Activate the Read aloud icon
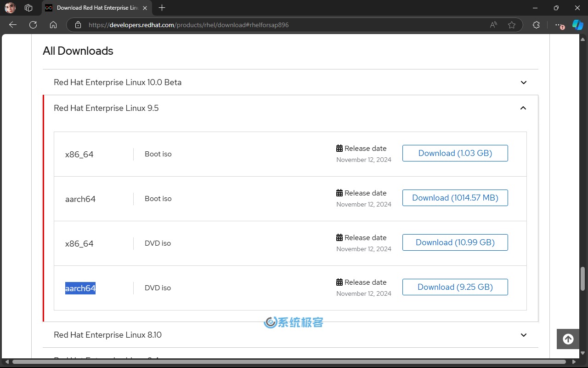 point(493,25)
